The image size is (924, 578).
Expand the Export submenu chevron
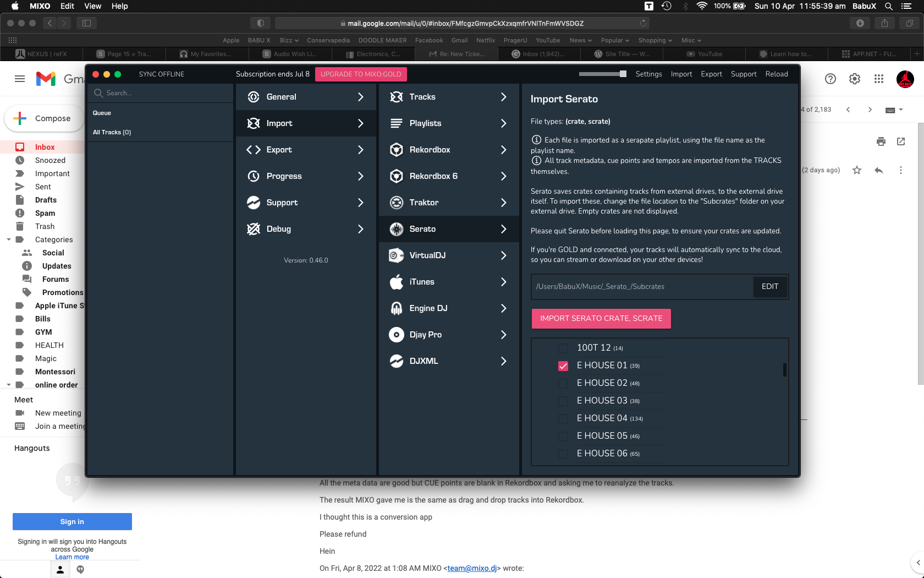click(360, 150)
